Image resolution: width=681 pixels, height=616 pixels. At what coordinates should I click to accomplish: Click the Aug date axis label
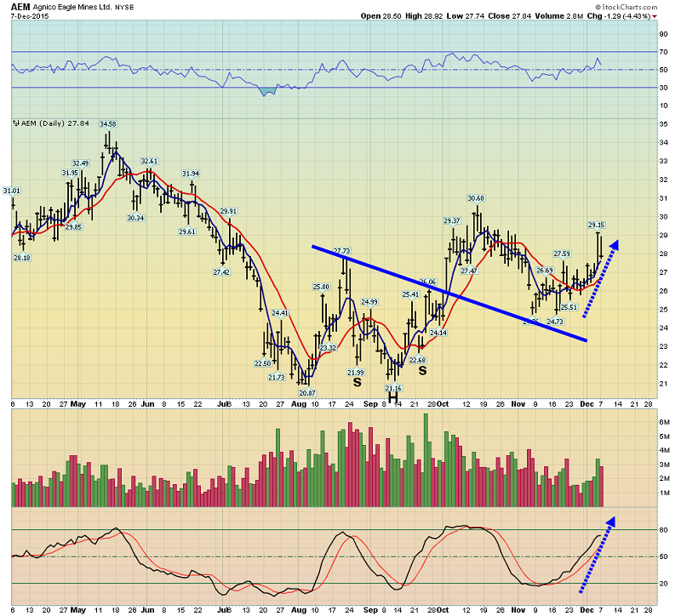coord(299,404)
